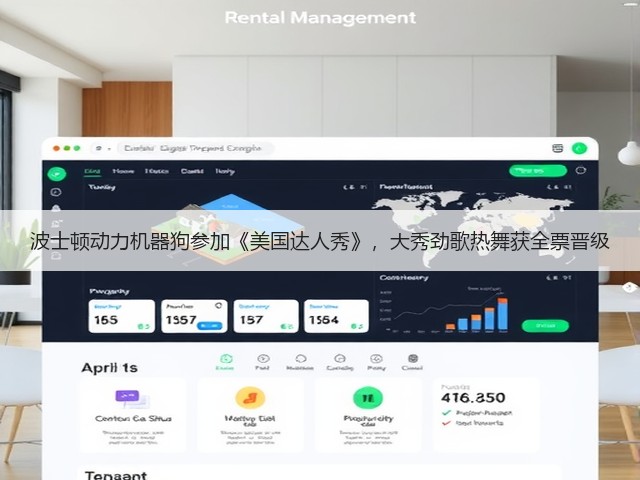
Task: Click the blue pill button in 1357 card
Action: point(209,326)
